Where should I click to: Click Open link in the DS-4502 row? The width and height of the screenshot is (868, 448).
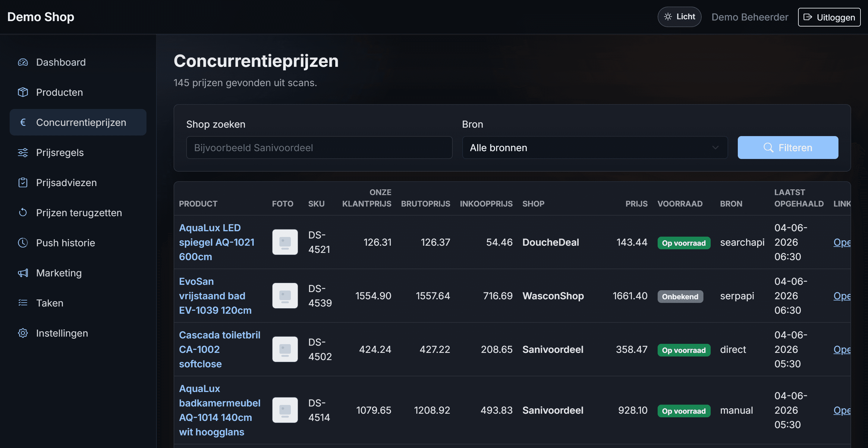click(842, 349)
